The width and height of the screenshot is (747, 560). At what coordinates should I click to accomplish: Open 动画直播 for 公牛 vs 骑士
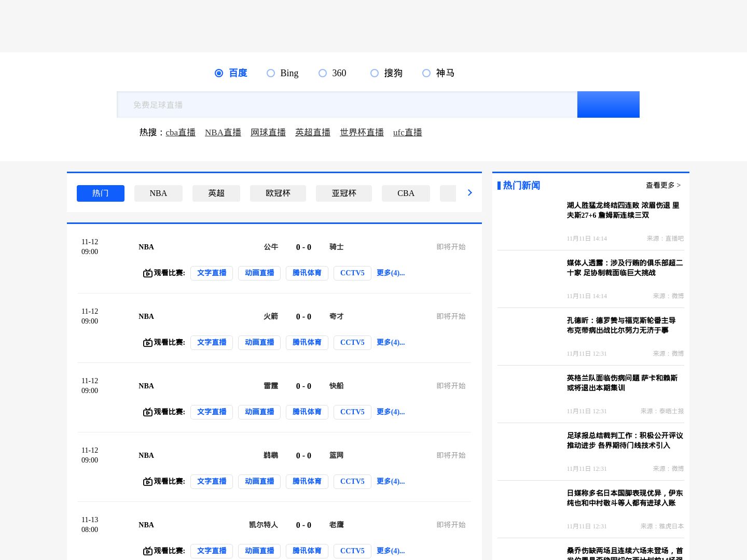(259, 273)
